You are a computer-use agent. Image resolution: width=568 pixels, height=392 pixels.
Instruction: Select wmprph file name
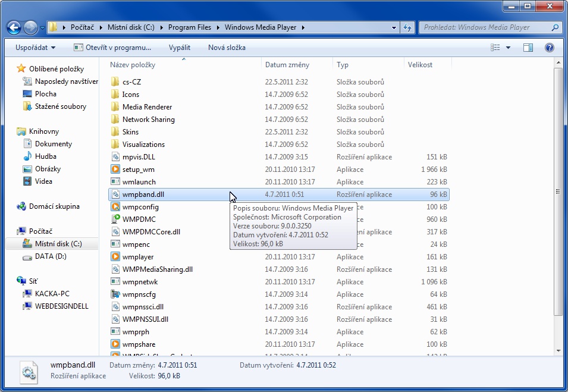click(136, 332)
